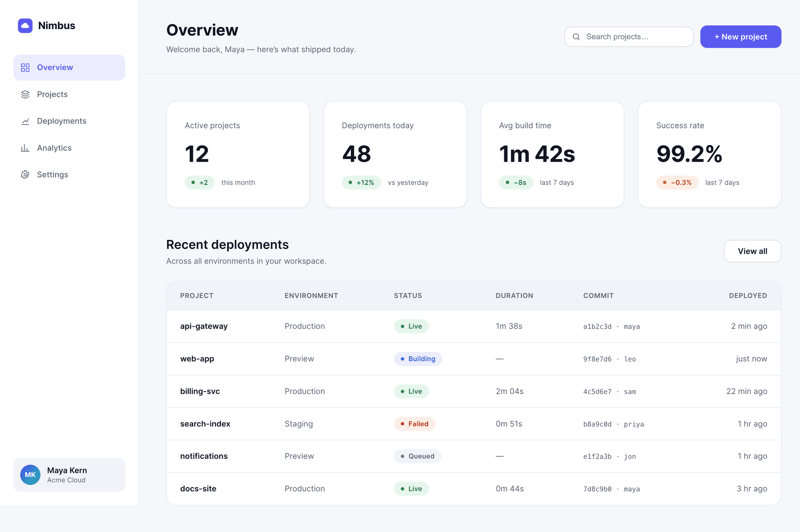The width and height of the screenshot is (800, 532).
Task: Sort by the PROJECT column header
Action: point(197,296)
